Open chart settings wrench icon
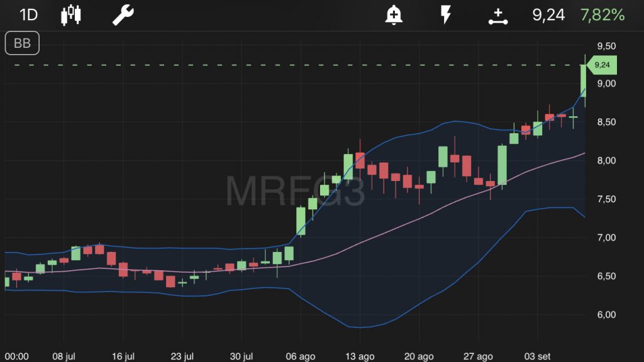644x362 pixels. tap(123, 15)
